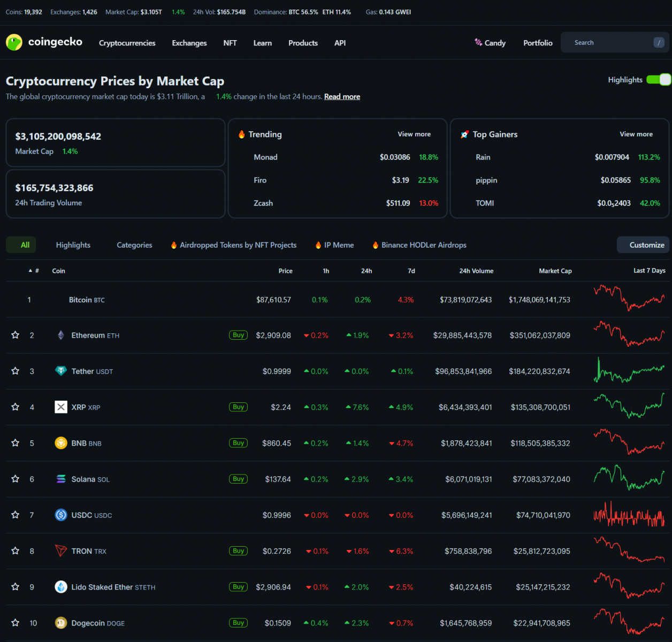Click the Tether coin icon

click(x=61, y=371)
